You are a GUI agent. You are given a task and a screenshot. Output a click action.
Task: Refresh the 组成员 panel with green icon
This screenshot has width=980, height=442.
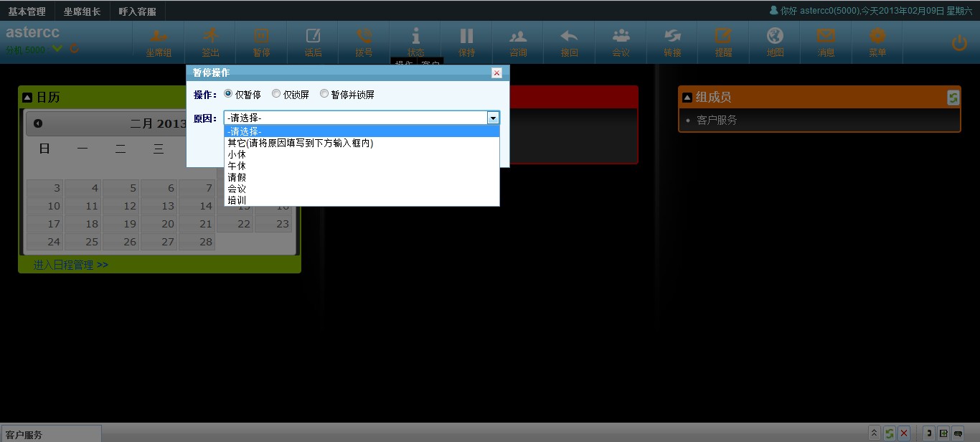953,98
